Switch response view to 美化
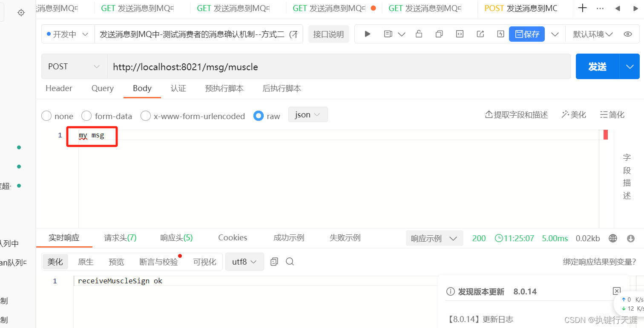Screen dimensions: 644x328 click(55, 262)
